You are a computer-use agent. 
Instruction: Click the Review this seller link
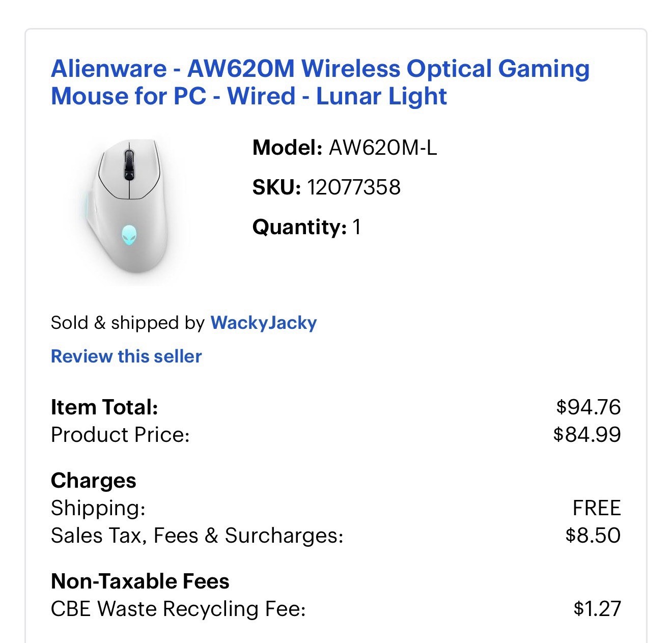(x=126, y=356)
